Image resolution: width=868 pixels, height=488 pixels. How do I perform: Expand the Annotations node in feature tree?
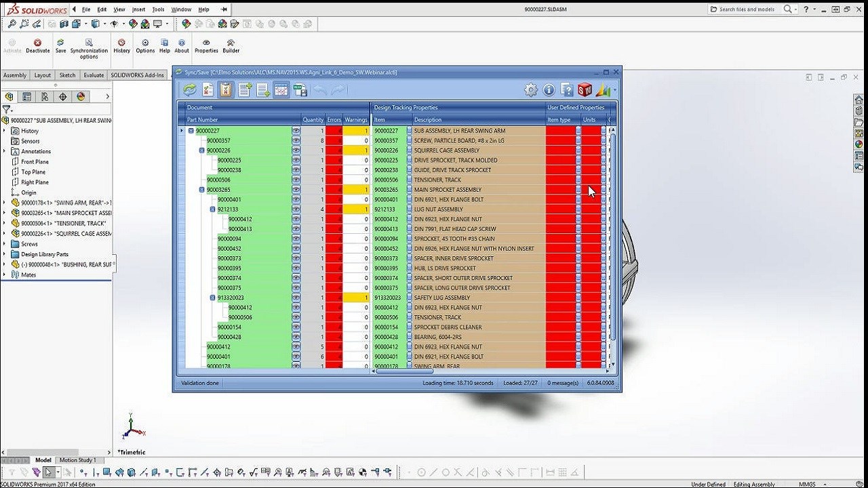click(x=5, y=151)
